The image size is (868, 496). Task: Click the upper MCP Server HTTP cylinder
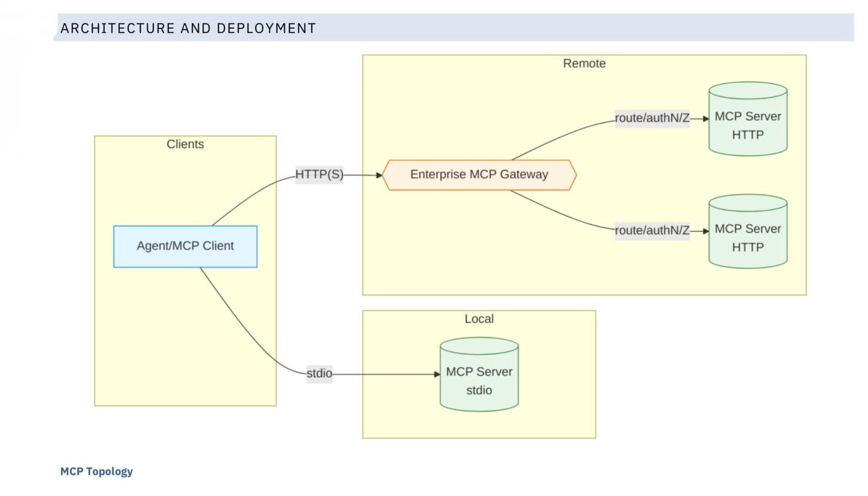pyautogui.click(x=748, y=119)
